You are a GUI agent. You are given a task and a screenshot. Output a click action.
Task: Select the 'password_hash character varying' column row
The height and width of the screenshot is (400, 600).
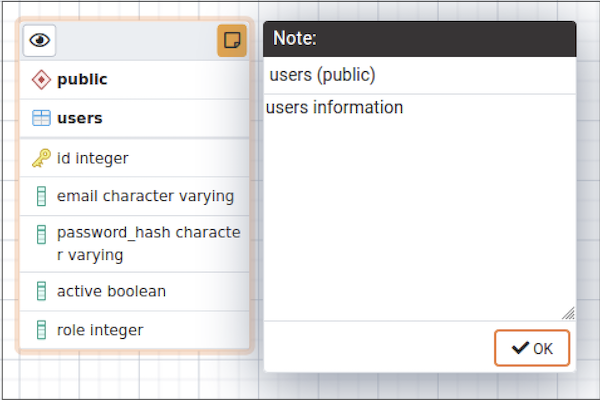pos(134,244)
